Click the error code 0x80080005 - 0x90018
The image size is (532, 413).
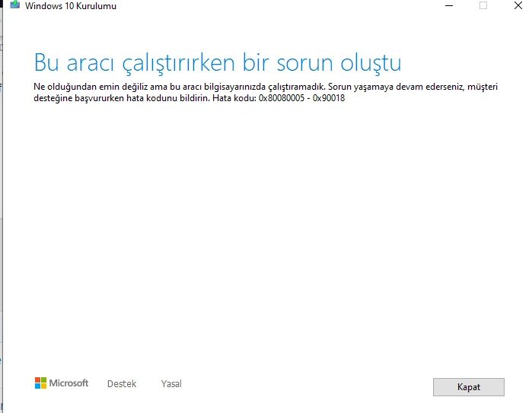click(301, 98)
